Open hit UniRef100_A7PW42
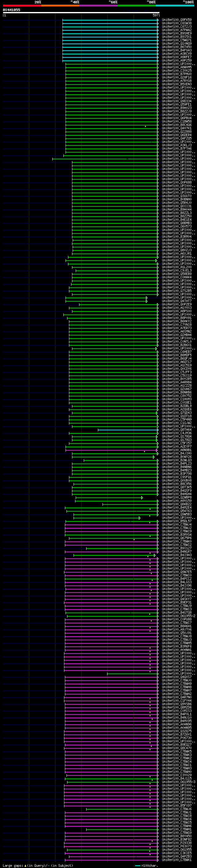Image resolution: width=197 pixels, height=868 pixels. pos(177,30)
